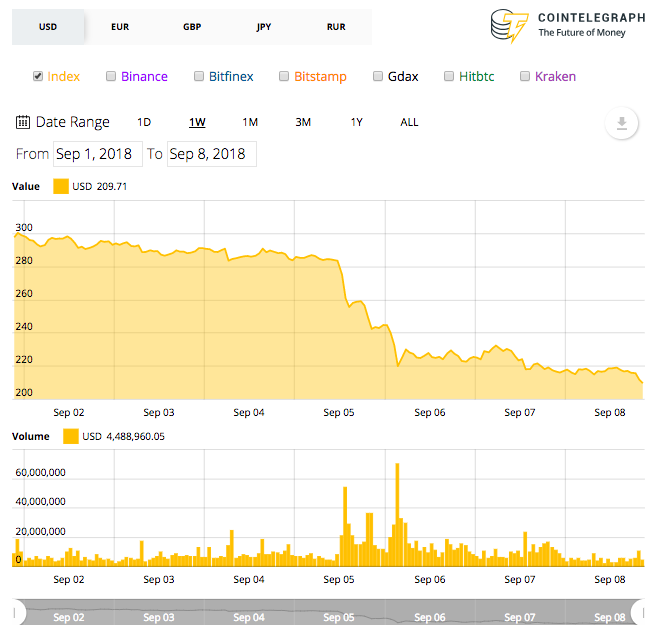Screen dimensions: 651x625
Task: Click the yellow Value legend swatch
Action: (x=61, y=186)
